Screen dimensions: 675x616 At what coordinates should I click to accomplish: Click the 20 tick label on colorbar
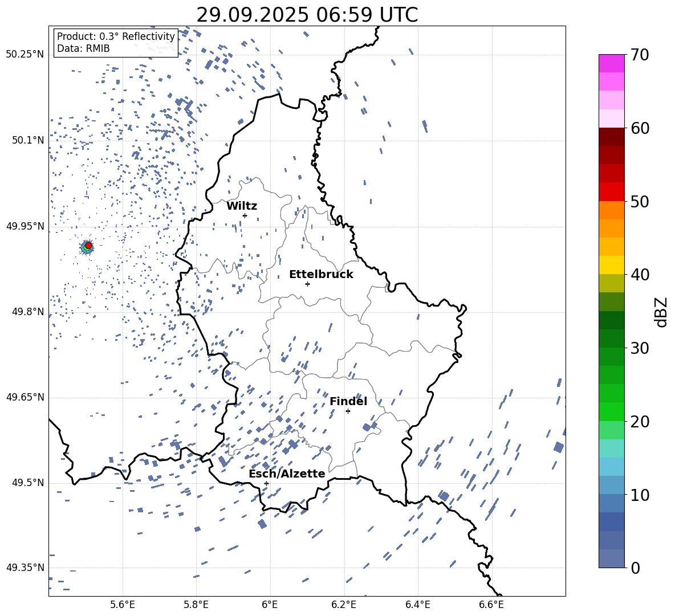click(x=639, y=421)
